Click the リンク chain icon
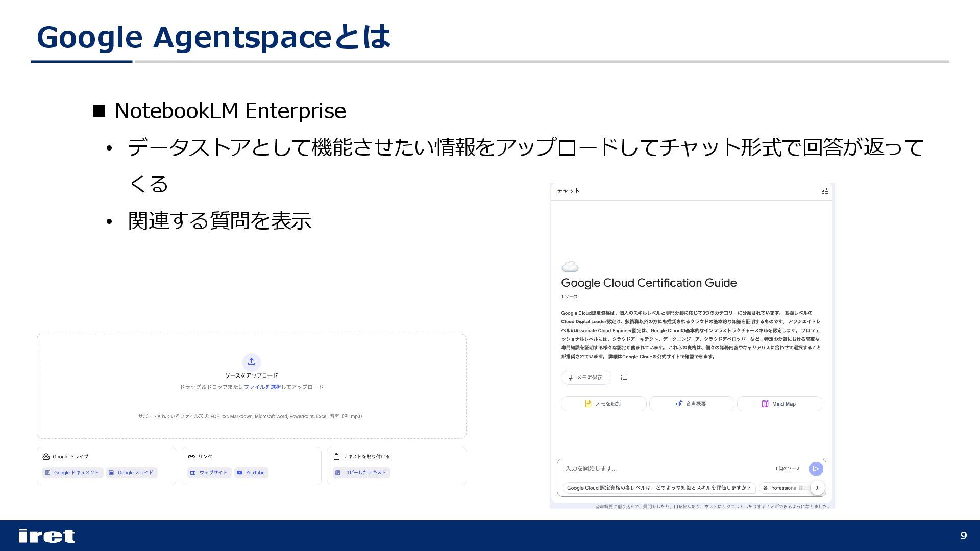This screenshot has height=551, width=980. 191,457
